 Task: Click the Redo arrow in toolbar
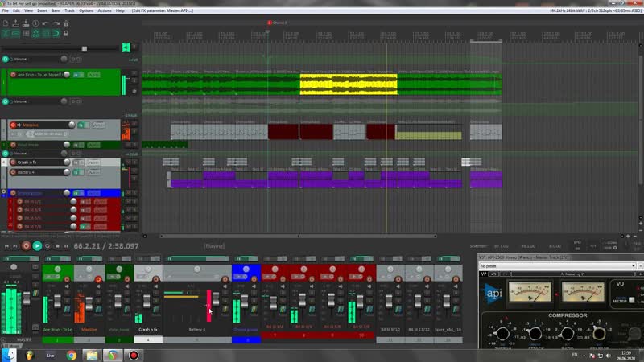(56, 24)
